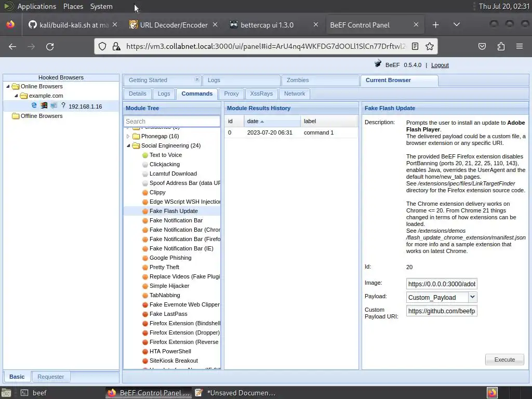Click the Custom Payload URI field
The width and height of the screenshot is (532, 399).
point(442,311)
